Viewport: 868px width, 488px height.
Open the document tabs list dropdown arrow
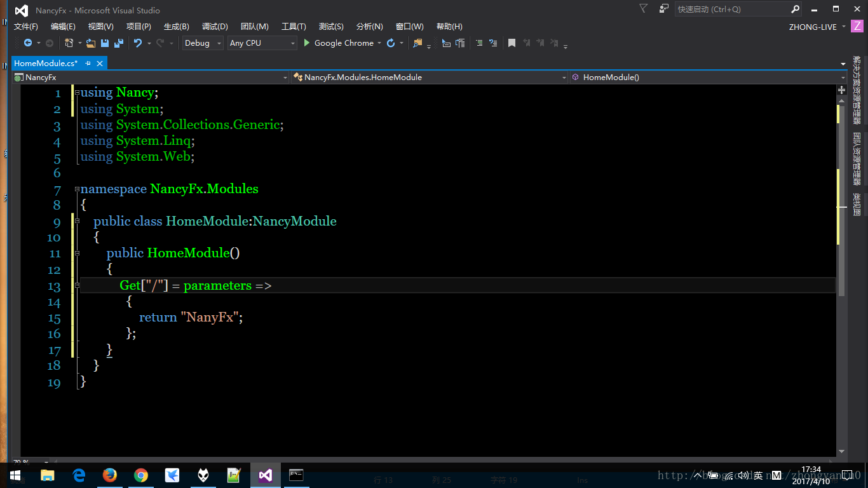843,64
